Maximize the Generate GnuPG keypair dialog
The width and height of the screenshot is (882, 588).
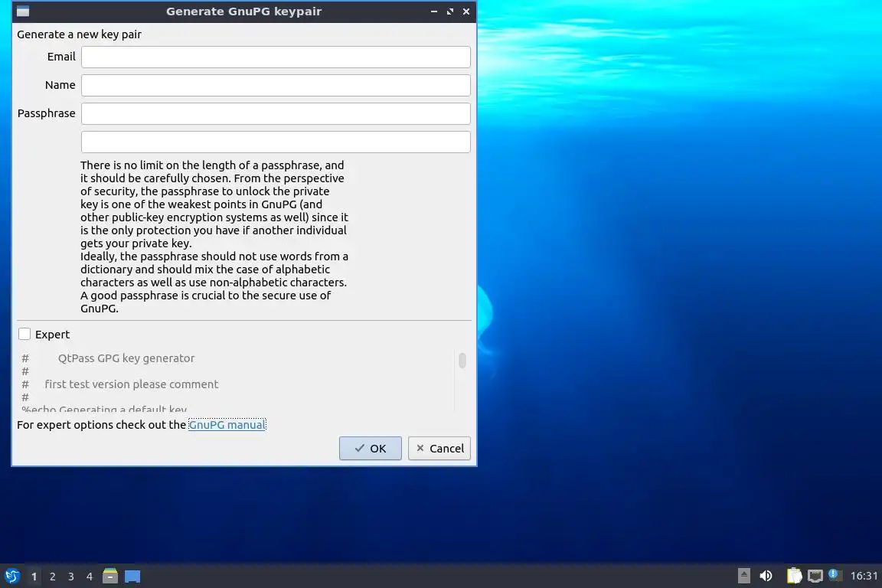point(450,11)
